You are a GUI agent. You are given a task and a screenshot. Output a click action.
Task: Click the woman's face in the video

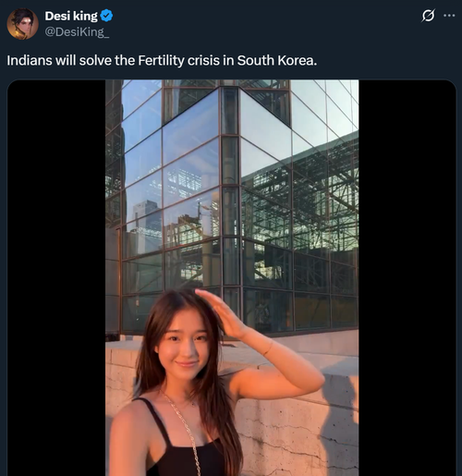point(184,348)
